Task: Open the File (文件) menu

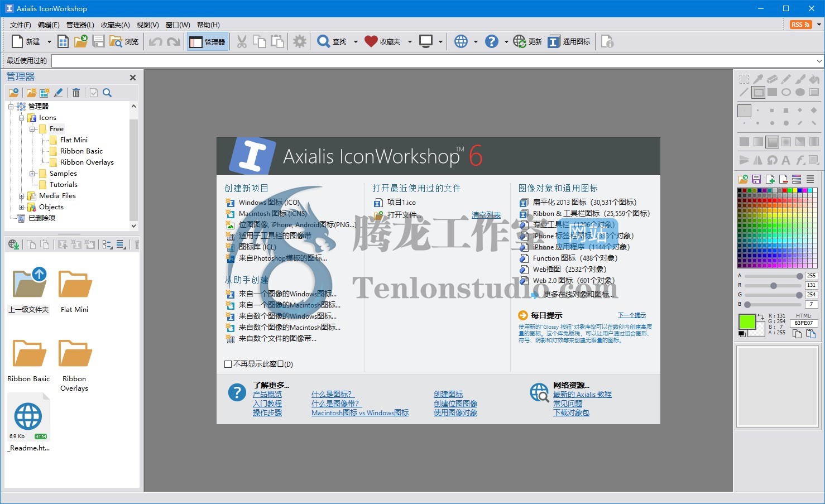Action: [21, 25]
